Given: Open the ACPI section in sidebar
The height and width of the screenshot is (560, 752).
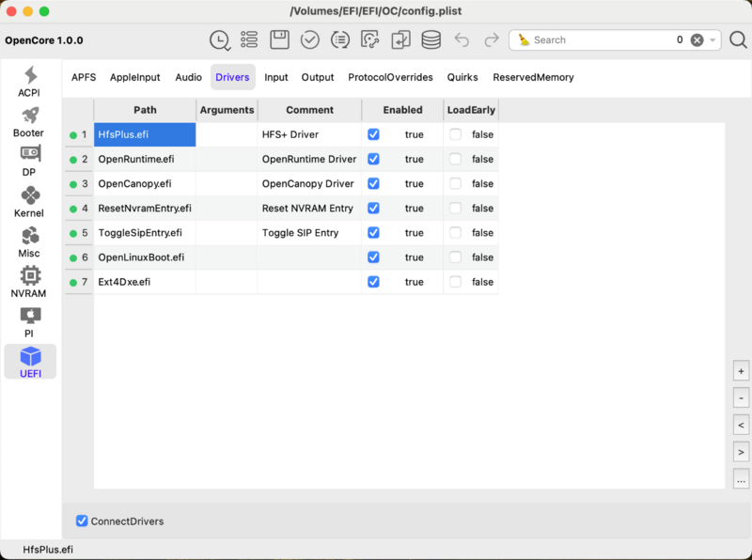Looking at the screenshot, I should (29, 81).
